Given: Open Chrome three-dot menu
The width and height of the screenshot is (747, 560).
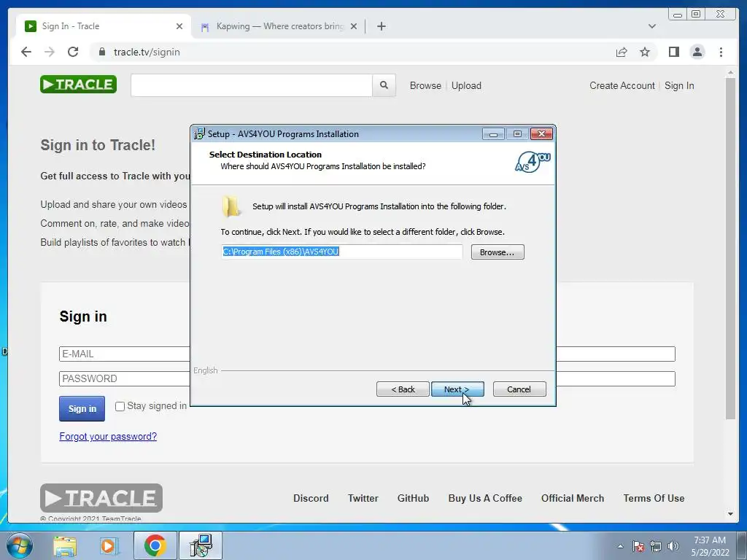Looking at the screenshot, I should coord(721,52).
